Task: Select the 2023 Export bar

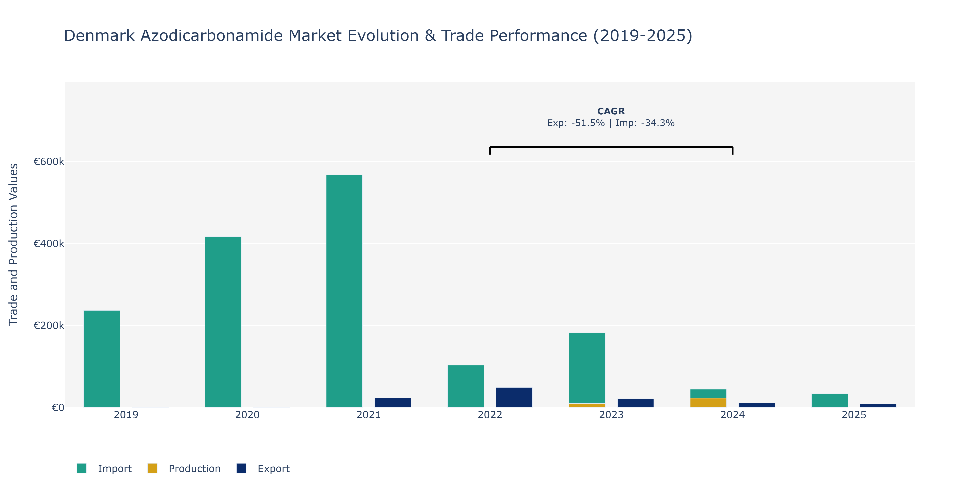Action: pyautogui.click(x=636, y=403)
